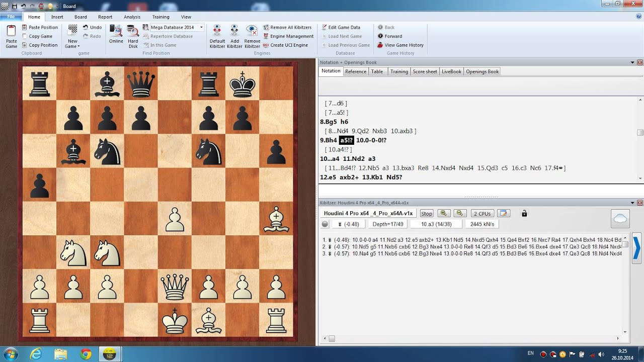
Task: Click the white bishop on h4
Action: [x=276, y=219]
